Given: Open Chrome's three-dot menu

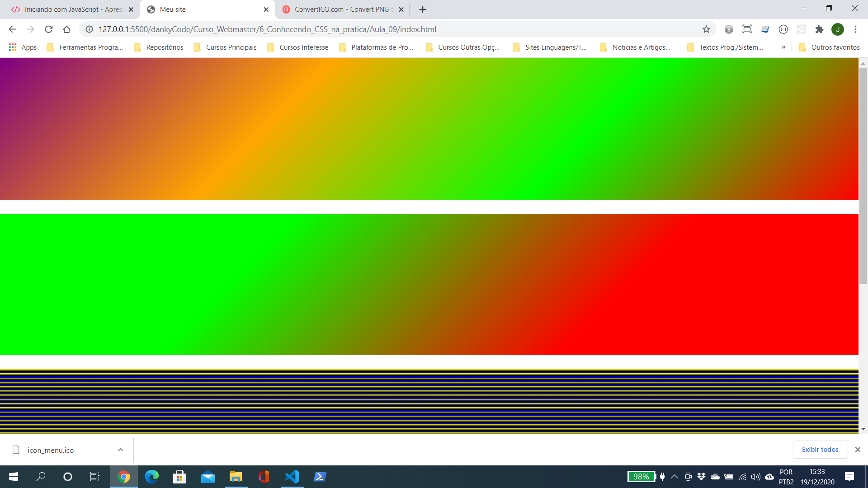Looking at the screenshot, I should click(855, 29).
